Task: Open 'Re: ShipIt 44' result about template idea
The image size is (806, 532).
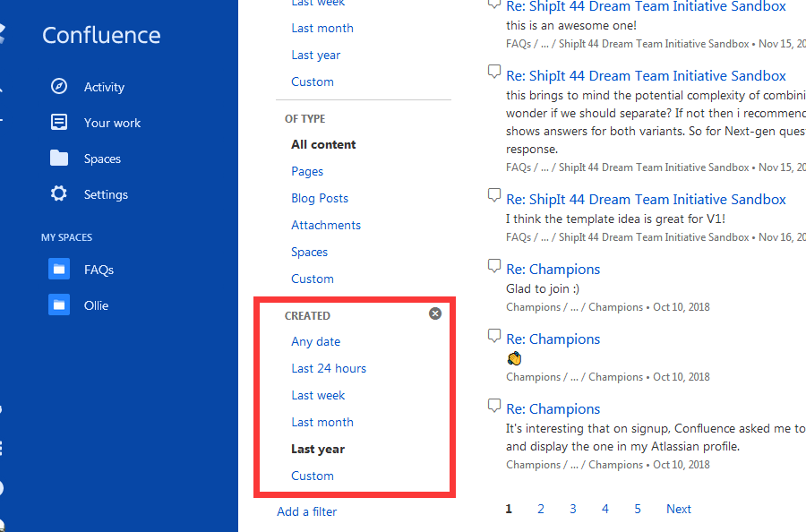Action: [x=646, y=200]
